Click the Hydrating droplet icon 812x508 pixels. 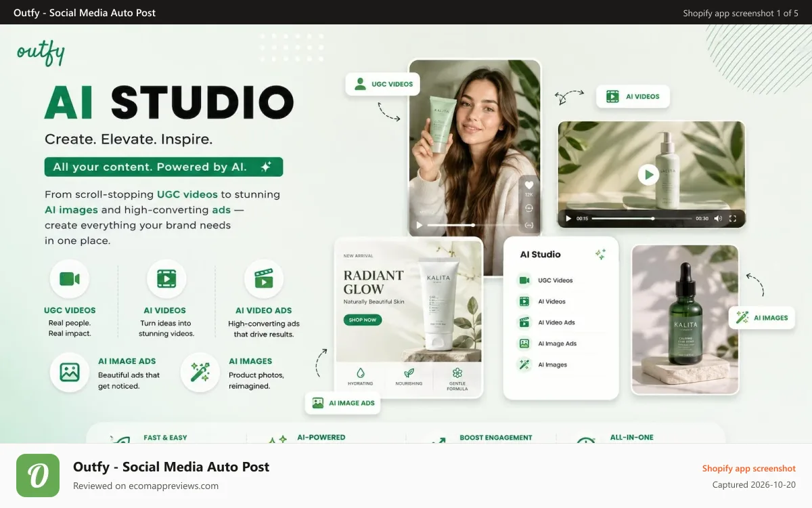360,373
